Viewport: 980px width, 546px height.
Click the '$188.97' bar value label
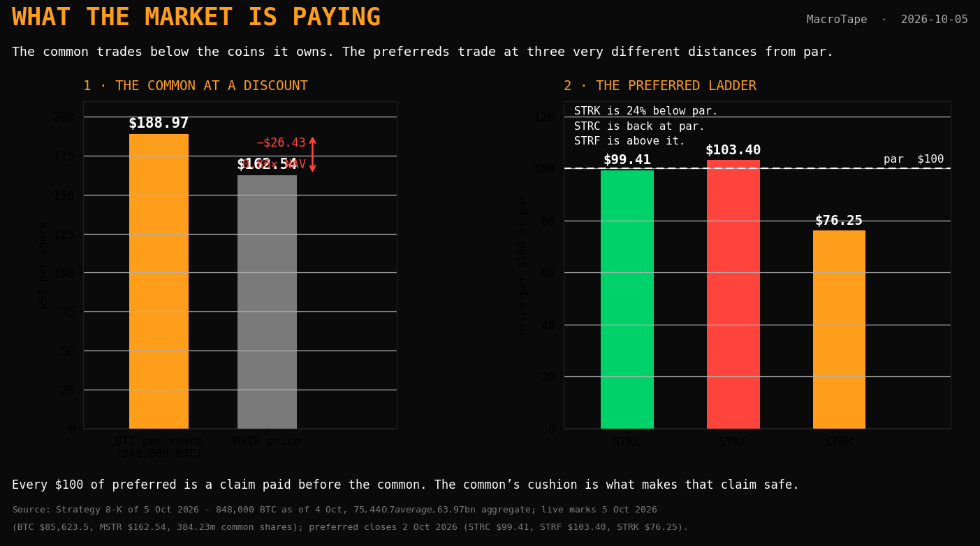coord(159,124)
